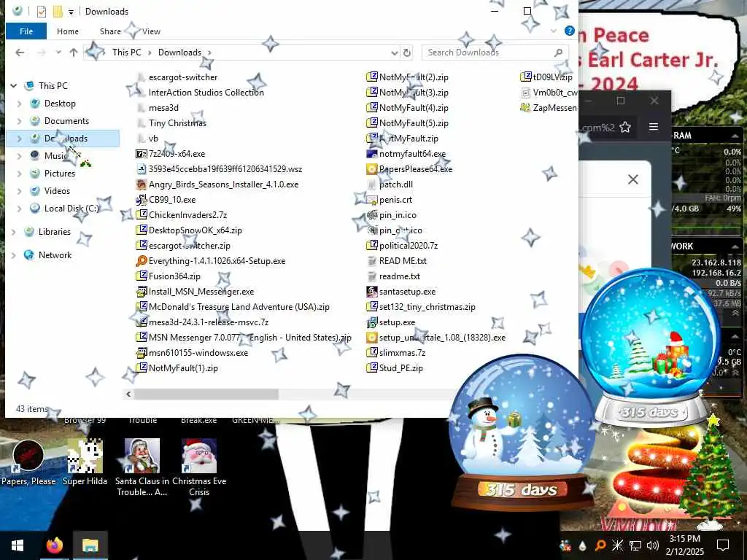This screenshot has width=747, height=560.
Task: Select the Tiny Christmas folder
Action: [x=171, y=122]
